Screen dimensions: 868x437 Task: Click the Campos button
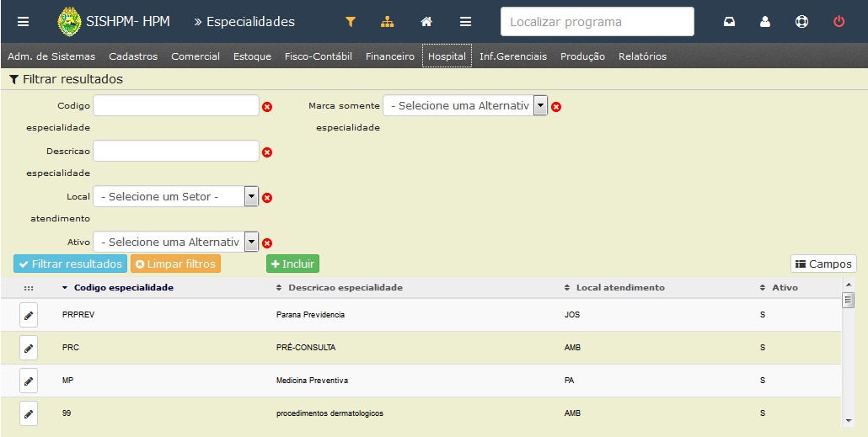tap(823, 264)
